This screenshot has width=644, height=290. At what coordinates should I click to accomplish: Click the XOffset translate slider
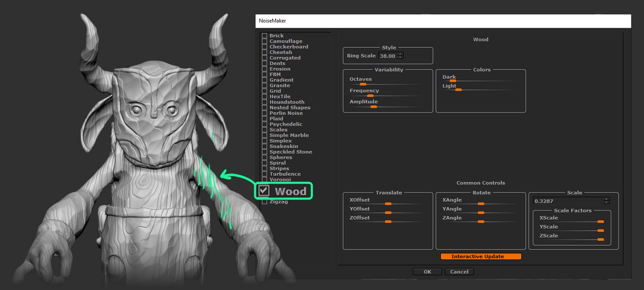point(388,204)
